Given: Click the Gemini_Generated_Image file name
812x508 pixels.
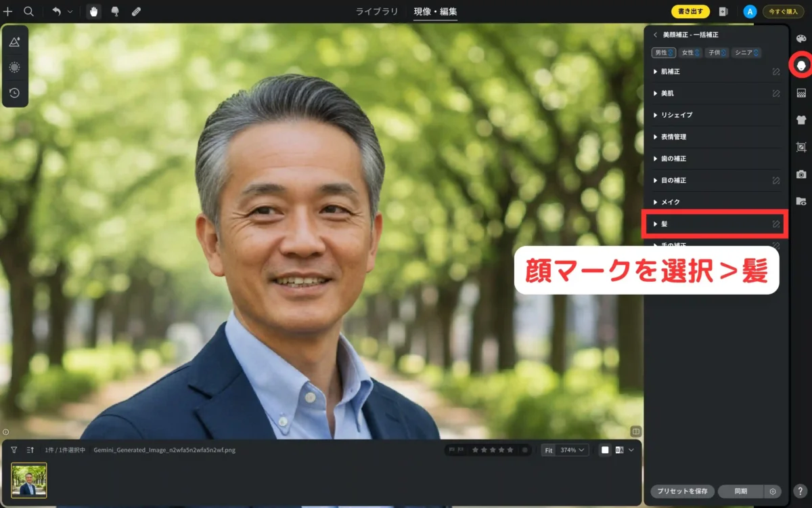Looking at the screenshot, I should click(x=164, y=450).
